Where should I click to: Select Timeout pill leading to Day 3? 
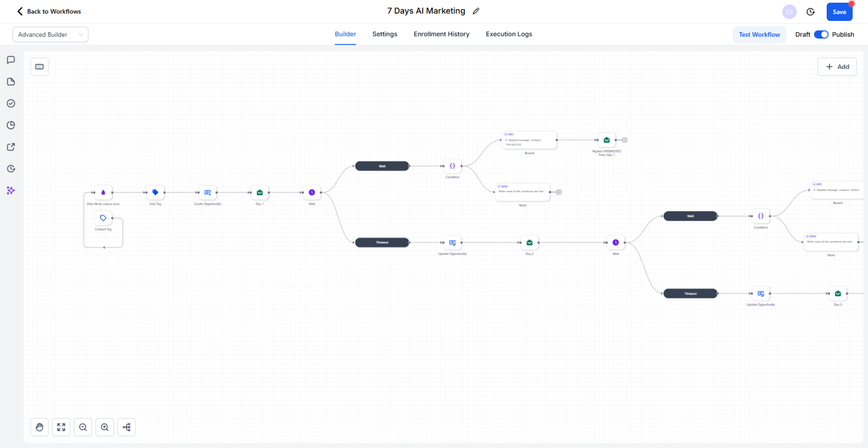click(x=691, y=293)
